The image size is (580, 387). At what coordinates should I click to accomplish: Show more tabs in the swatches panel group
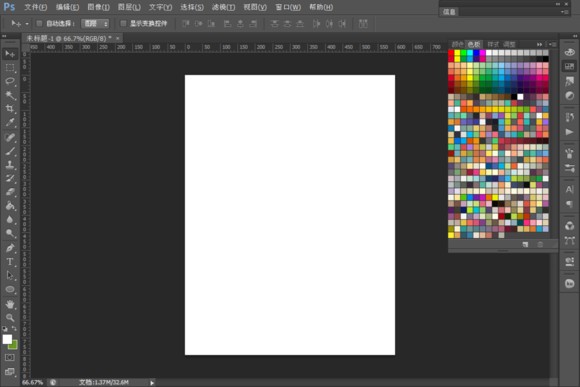(539, 44)
